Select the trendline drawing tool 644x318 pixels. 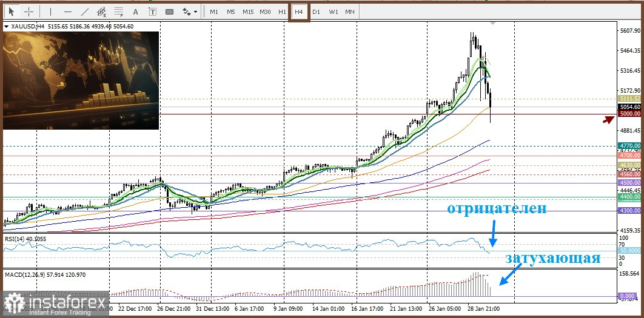click(85, 12)
